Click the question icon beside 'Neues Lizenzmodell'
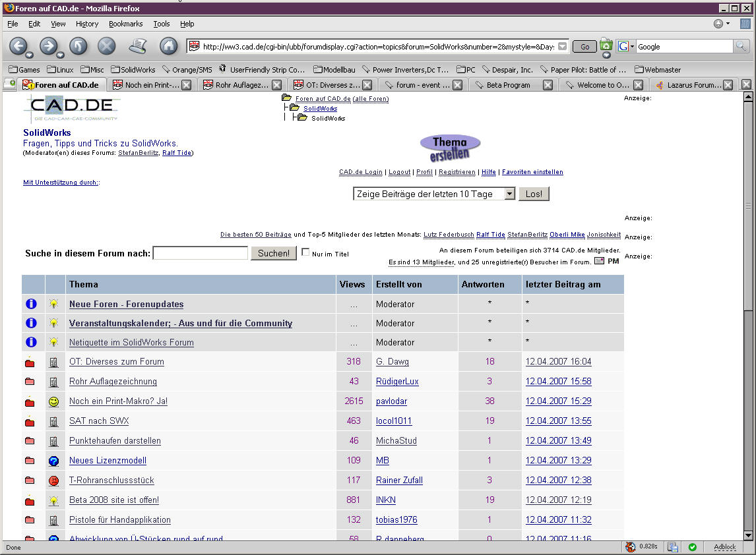Screen dimensions: 756x555 tap(53, 461)
